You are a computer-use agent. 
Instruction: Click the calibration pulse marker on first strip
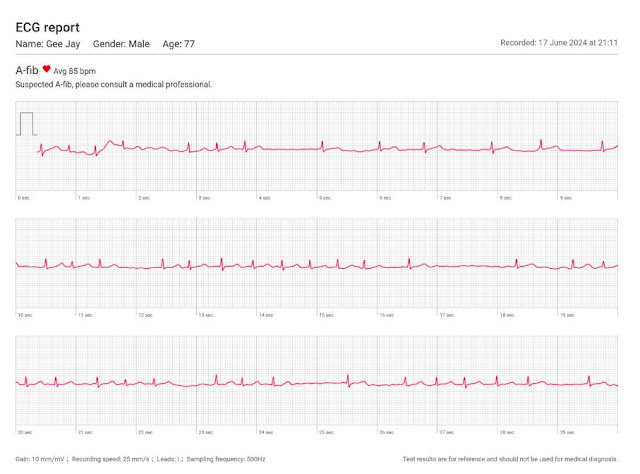[x=27, y=123]
